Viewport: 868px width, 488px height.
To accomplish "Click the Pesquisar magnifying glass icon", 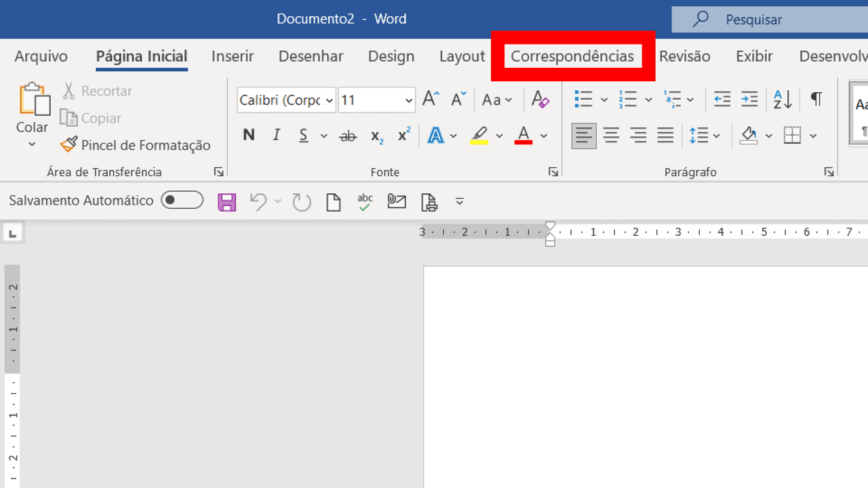I will tap(701, 19).
